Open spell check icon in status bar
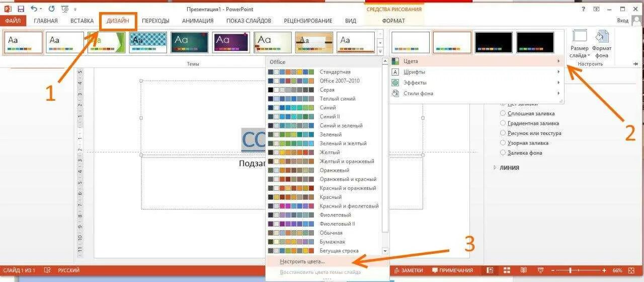644x282 pixels. (x=48, y=270)
